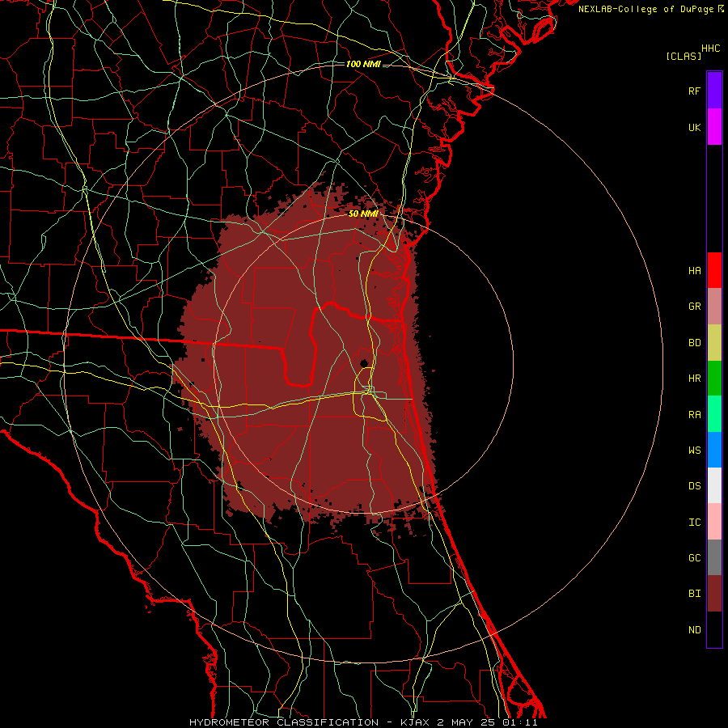This screenshot has width=728, height=728.
Task: Click the BD legend label
Action: (x=694, y=343)
